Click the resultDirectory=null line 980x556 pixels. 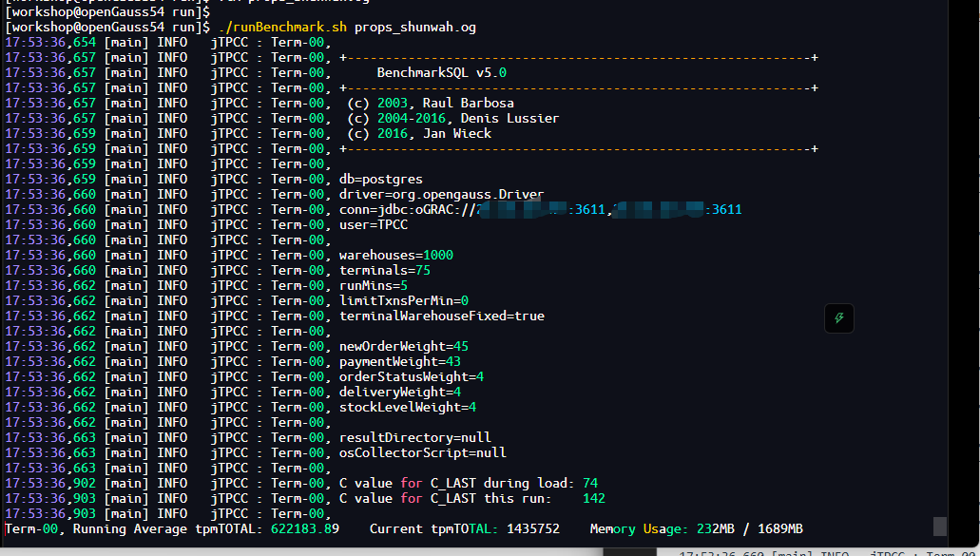(x=415, y=437)
